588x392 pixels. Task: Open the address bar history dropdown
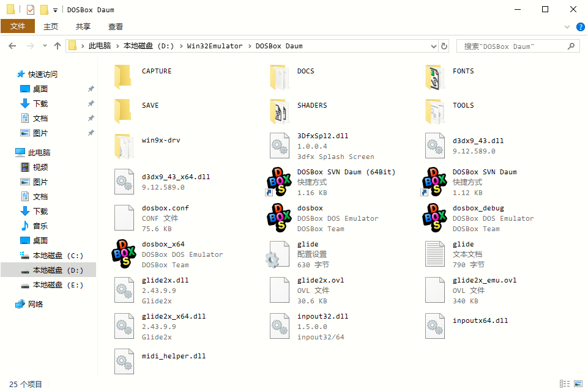tap(433, 46)
